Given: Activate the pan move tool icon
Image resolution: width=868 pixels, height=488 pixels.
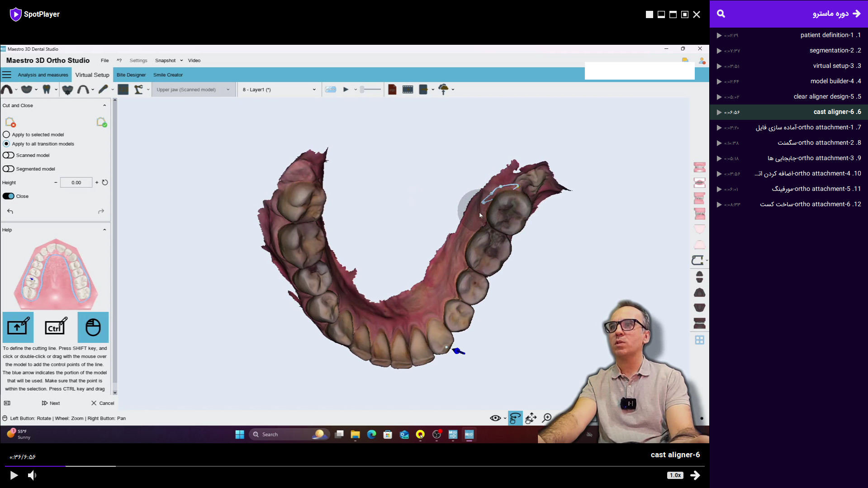Looking at the screenshot, I should 531,418.
